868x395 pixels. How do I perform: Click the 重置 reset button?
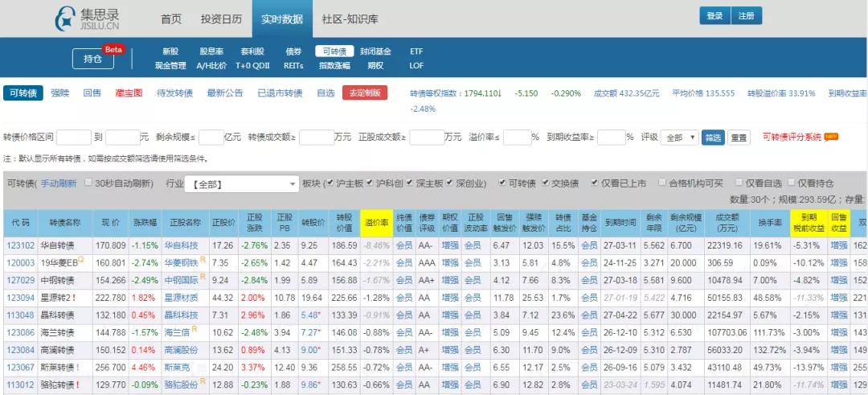[739, 138]
